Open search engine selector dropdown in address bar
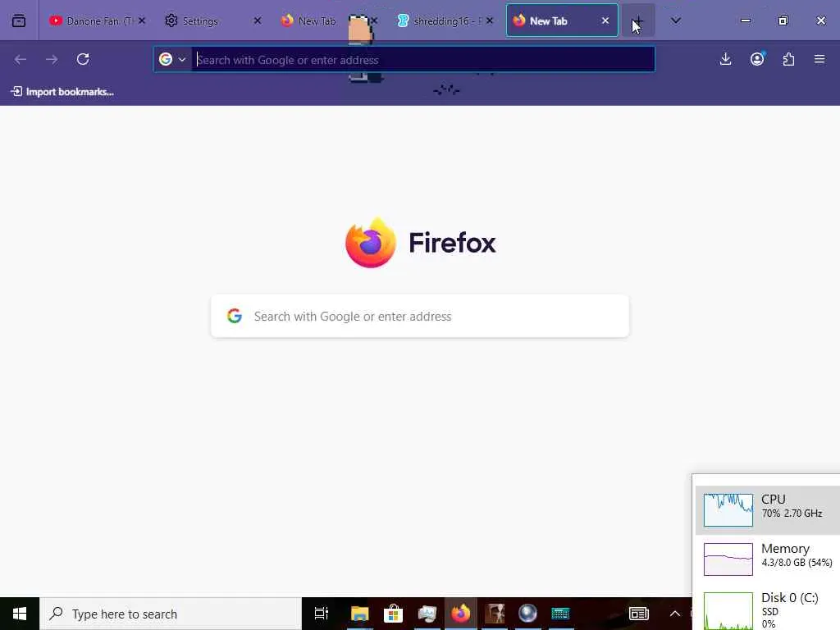Viewport: 840px width, 630px height. 172,59
